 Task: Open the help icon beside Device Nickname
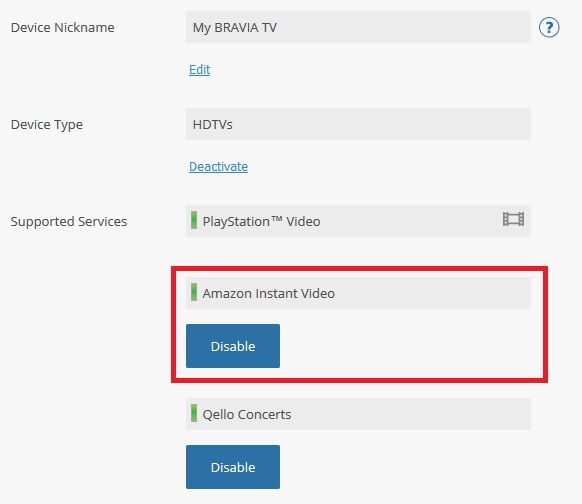pyautogui.click(x=549, y=27)
